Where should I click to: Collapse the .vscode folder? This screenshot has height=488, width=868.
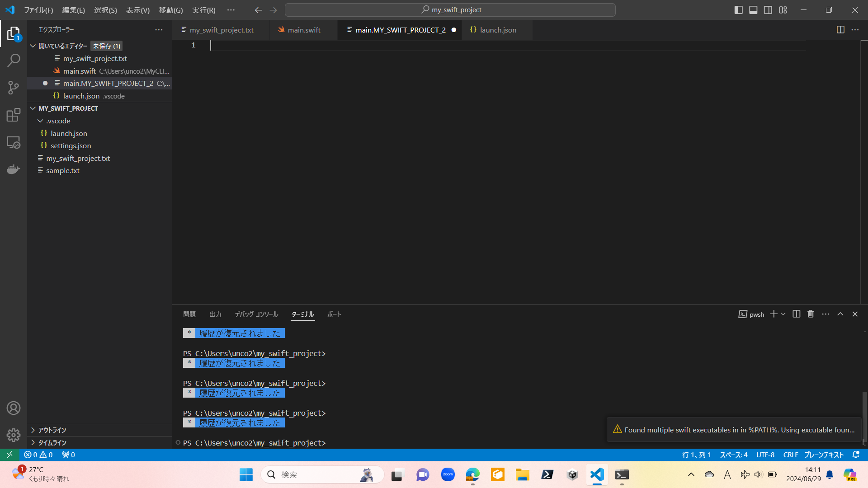pyautogui.click(x=40, y=121)
